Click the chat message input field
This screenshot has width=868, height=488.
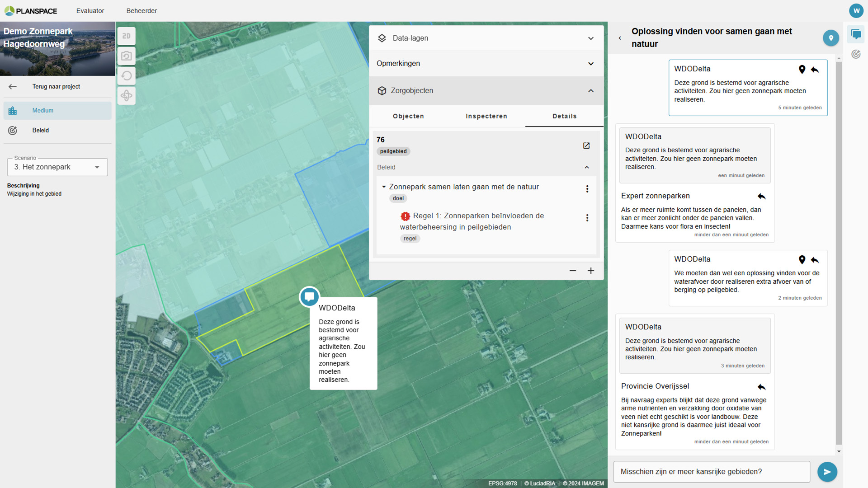711,472
